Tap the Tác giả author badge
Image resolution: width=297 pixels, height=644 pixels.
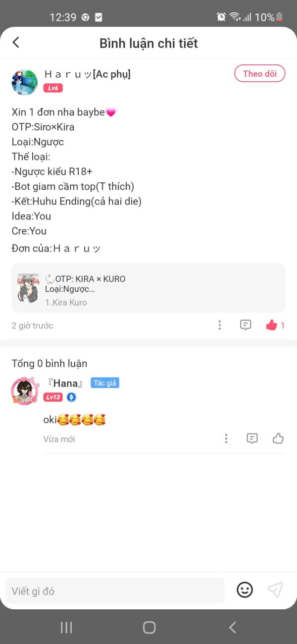[x=105, y=383]
